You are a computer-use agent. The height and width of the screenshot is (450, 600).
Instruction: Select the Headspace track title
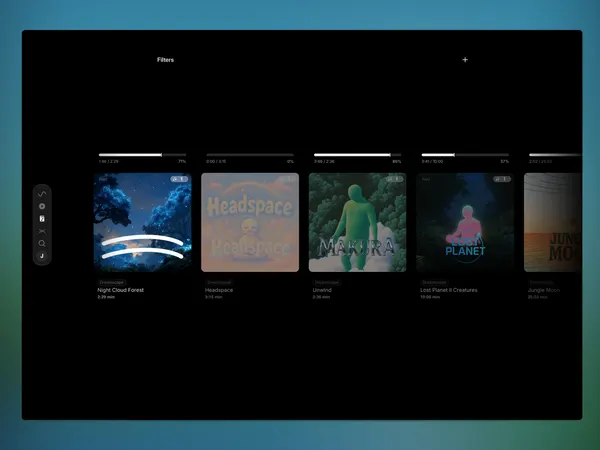tap(219, 290)
